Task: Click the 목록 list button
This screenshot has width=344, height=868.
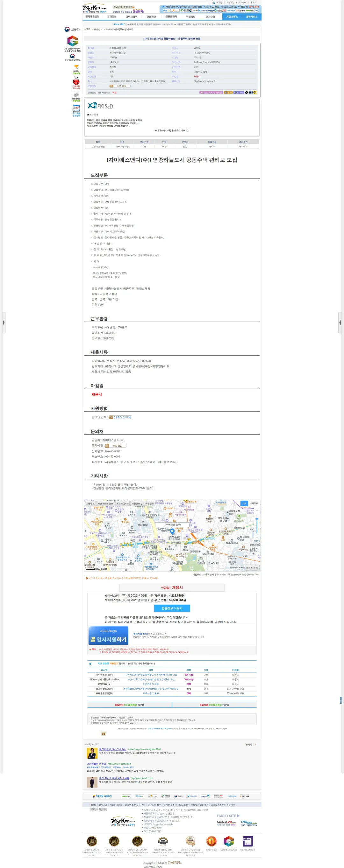Action: (x=104, y=734)
